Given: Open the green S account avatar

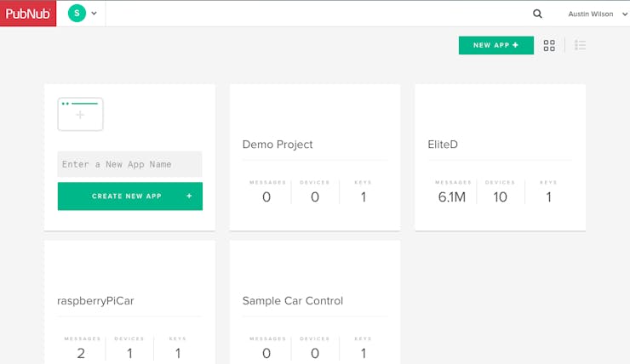Looking at the screenshot, I should coord(77,14).
